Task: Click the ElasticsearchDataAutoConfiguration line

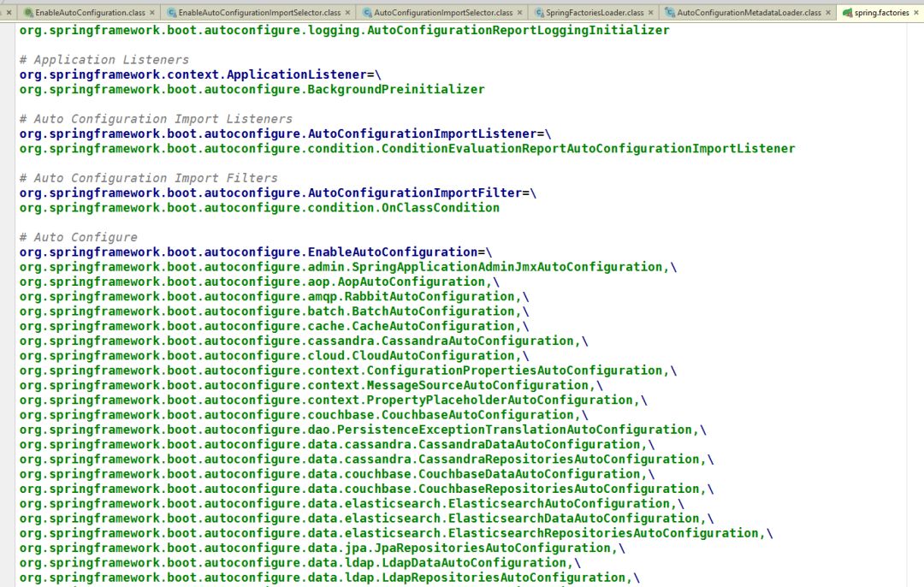Action: 366,518
